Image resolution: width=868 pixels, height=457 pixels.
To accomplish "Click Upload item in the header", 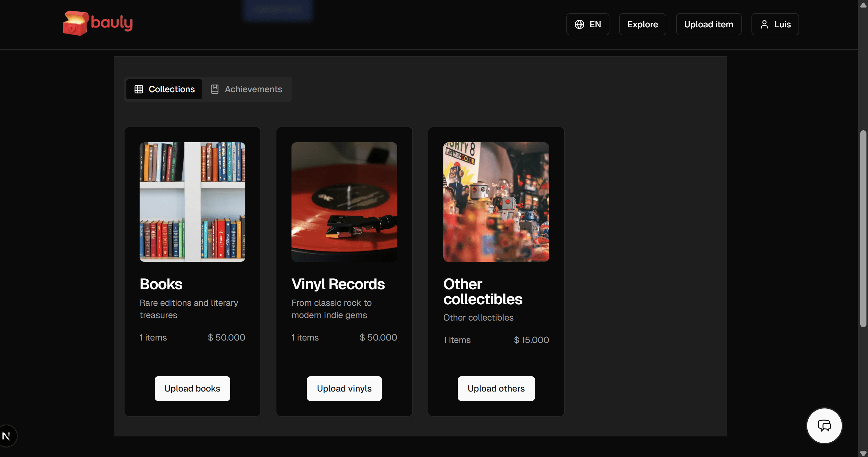I will point(709,24).
